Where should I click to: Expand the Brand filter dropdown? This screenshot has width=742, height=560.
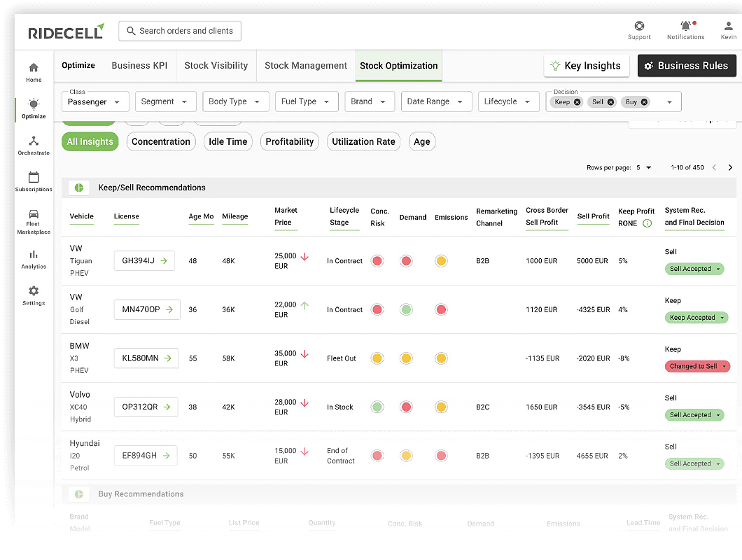tap(370, 101)
